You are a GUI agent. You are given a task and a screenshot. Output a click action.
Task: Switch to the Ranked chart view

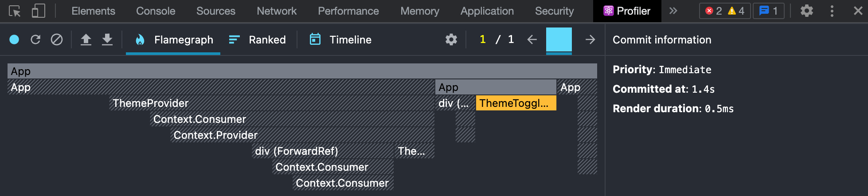click(x=258, y=40)
